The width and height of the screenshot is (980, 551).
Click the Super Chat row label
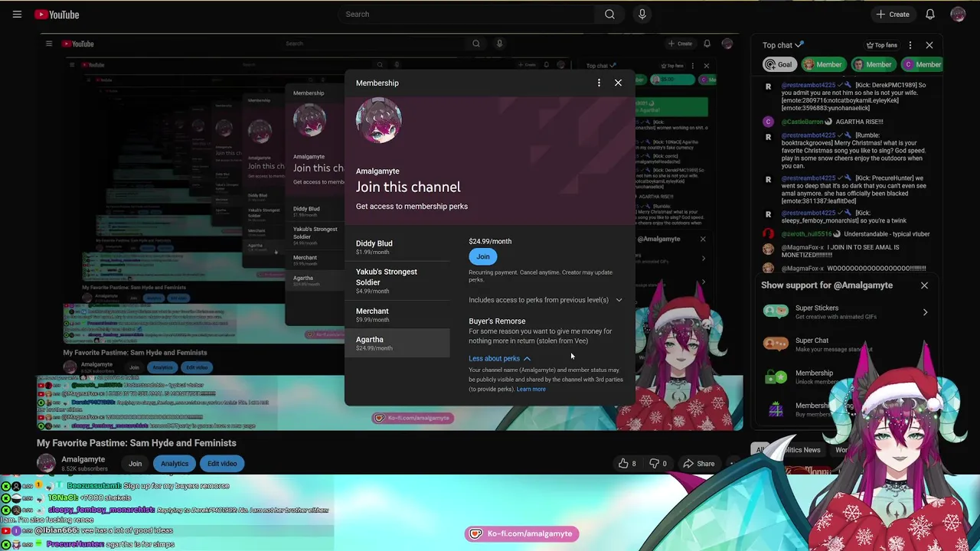(812, 341)
